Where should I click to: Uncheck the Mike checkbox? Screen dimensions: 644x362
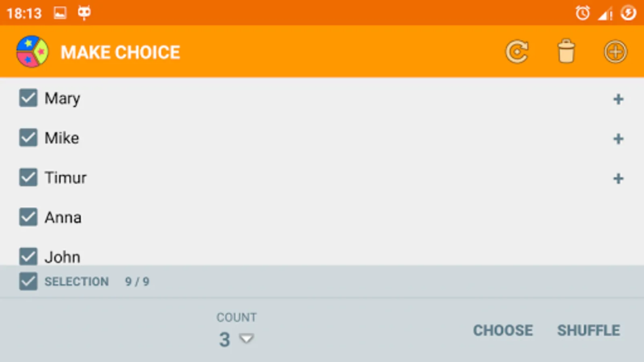click(x=28, y=138)
